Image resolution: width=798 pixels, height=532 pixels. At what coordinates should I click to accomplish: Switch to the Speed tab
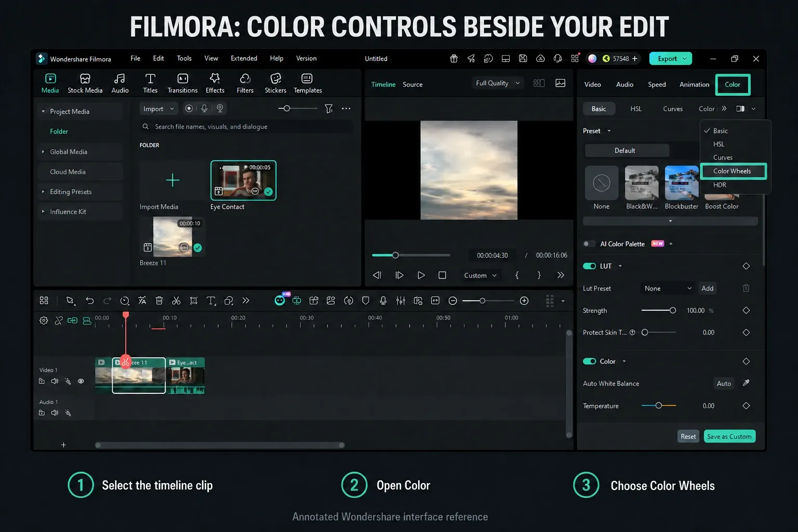click(657, 84)
